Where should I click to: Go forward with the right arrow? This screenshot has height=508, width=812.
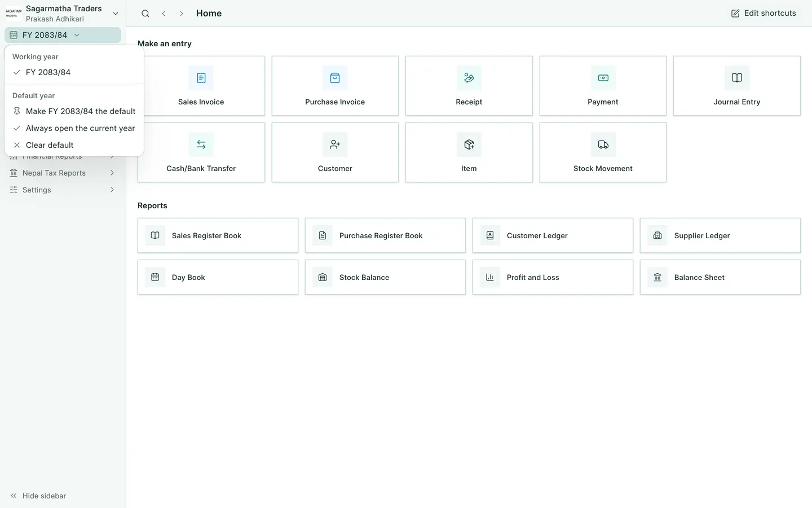click(182, 14)
